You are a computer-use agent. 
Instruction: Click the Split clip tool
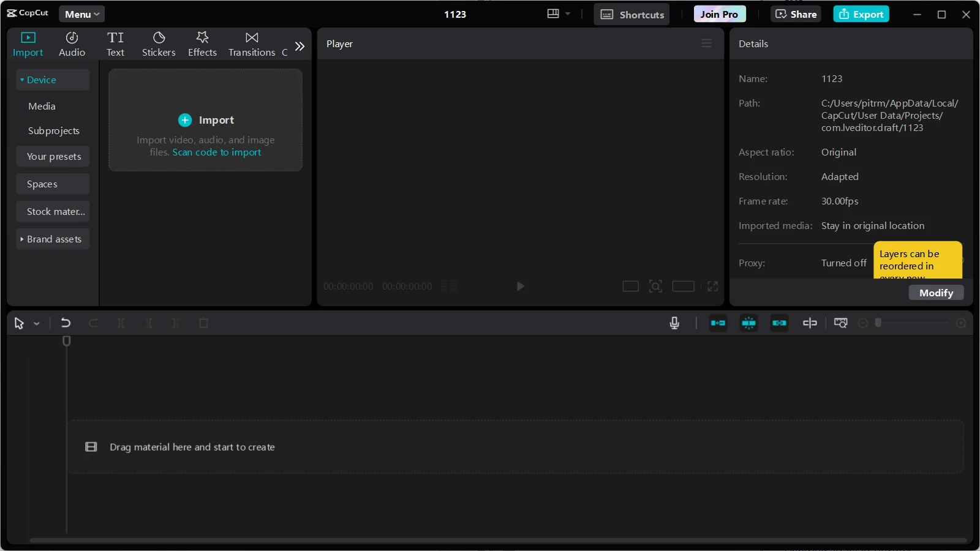pyautogui.click(x=121, y=323)
